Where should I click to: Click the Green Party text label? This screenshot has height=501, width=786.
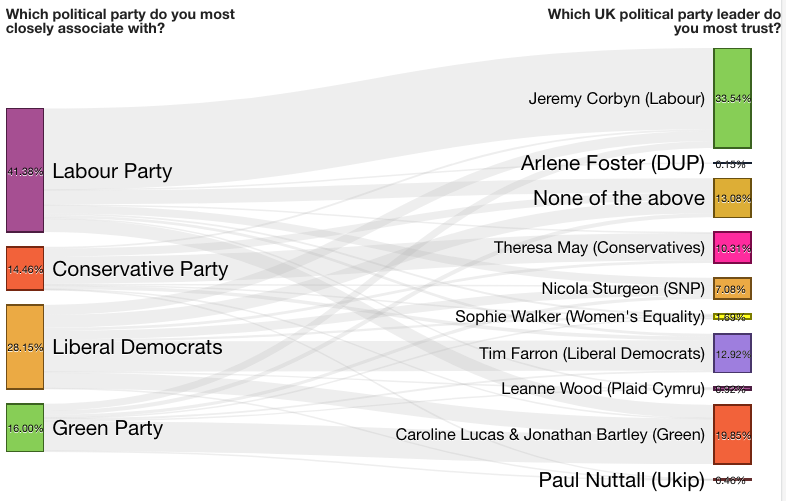(108, 428)
